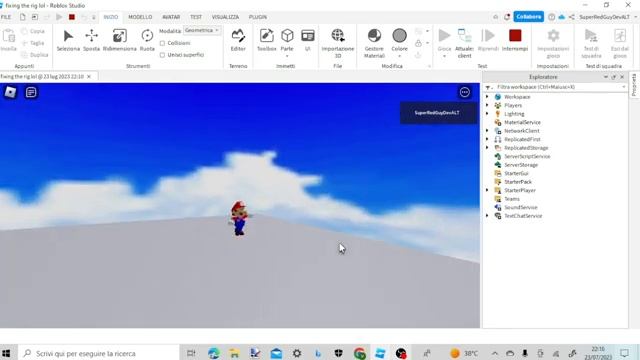Viewport: 640px width, 360px height.
Task: Click the play triangle in quick toolbar
Action: 59,17
